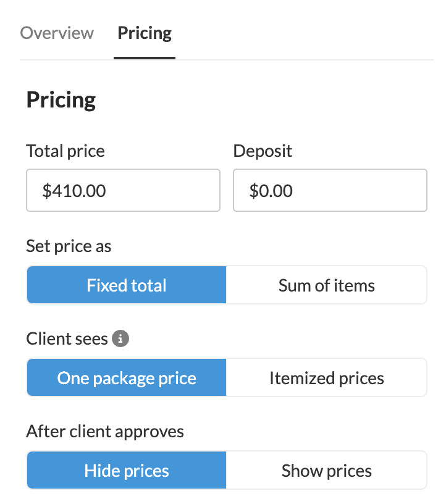Click the After client approves label
This screenshot has height=504, width=446.
(x=105, y=431)
